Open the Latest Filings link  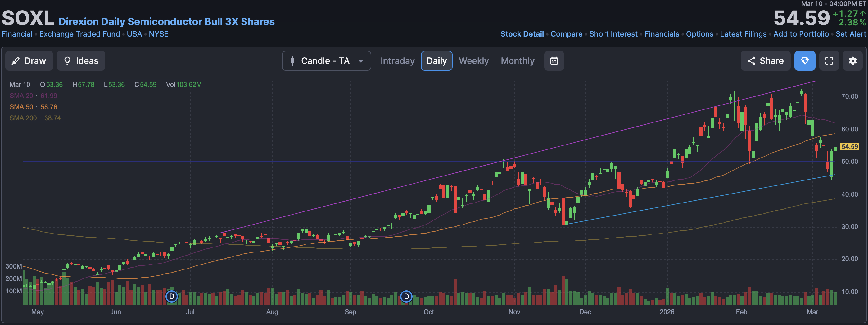tap(743, 34)
